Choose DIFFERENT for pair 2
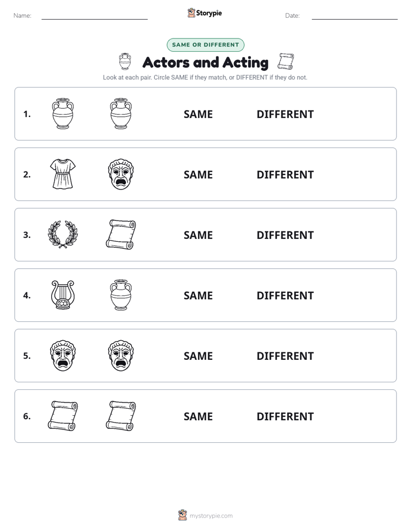This screenshot has height=532, width=411. (x=285, y=174)
